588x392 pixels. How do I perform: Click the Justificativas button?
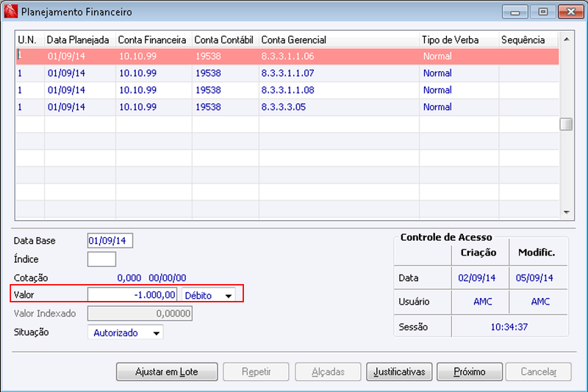[x=399, y=371]
